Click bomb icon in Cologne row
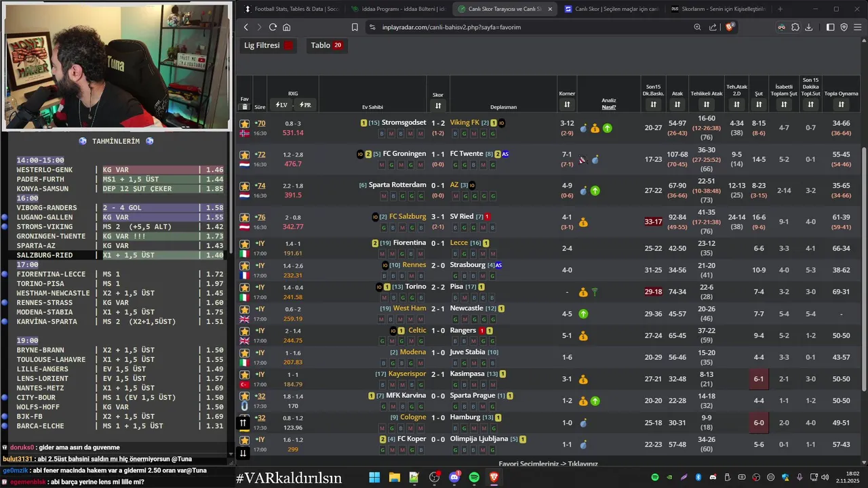This screenshot has height=488, width=868. point(583,423)
